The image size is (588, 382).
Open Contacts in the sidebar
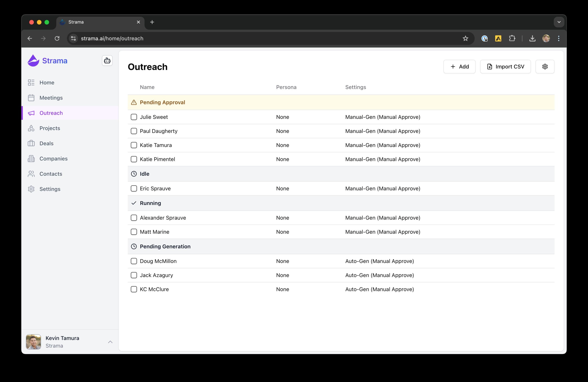coord(70,174)
